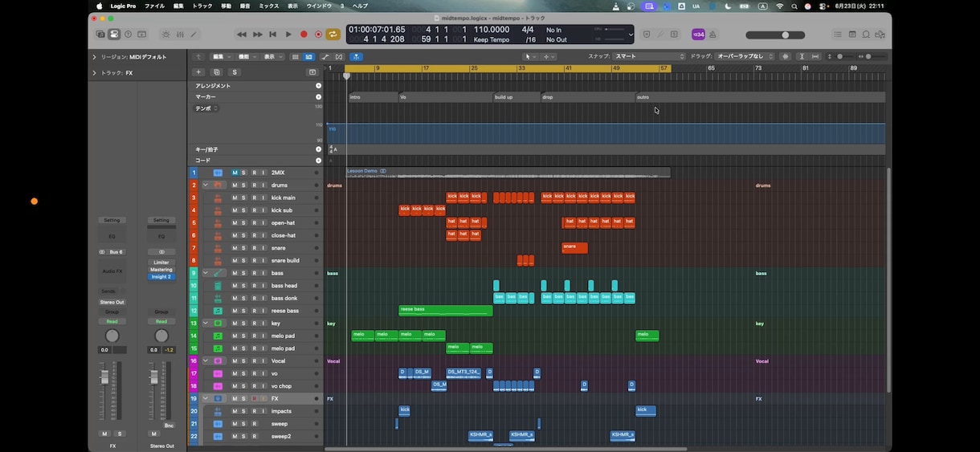Screen dimensions: 980x452
Task: Open the Drag オーバーラップなし dropdown
Action: 745,57
